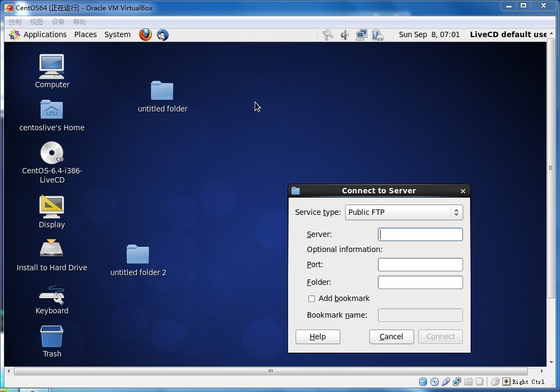Click the Help button in dialog
This screenshot has height=392, width=560.
click(x=318, y=337)
